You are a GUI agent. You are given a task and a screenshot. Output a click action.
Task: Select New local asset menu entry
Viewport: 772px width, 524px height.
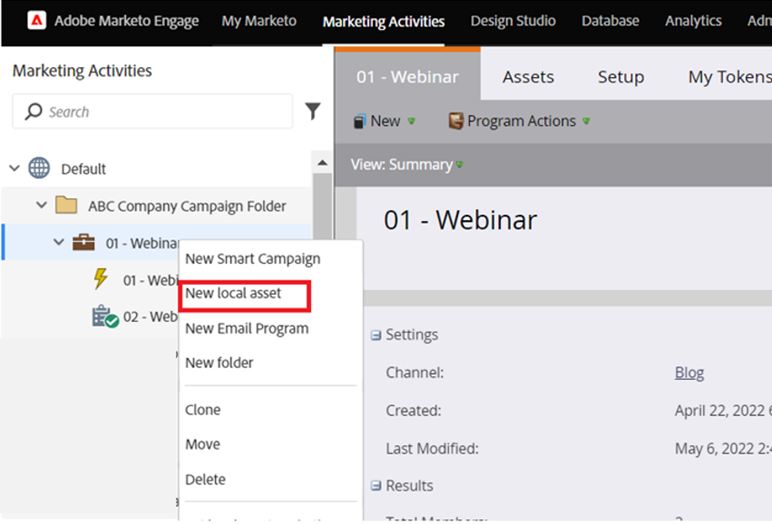tap(233, 294)
